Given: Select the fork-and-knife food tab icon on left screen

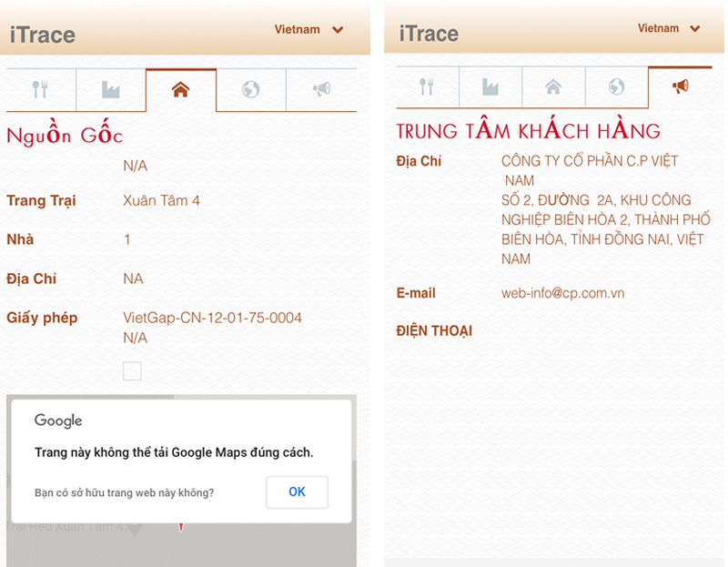Looking at the screenshot, I should point(40,89).
